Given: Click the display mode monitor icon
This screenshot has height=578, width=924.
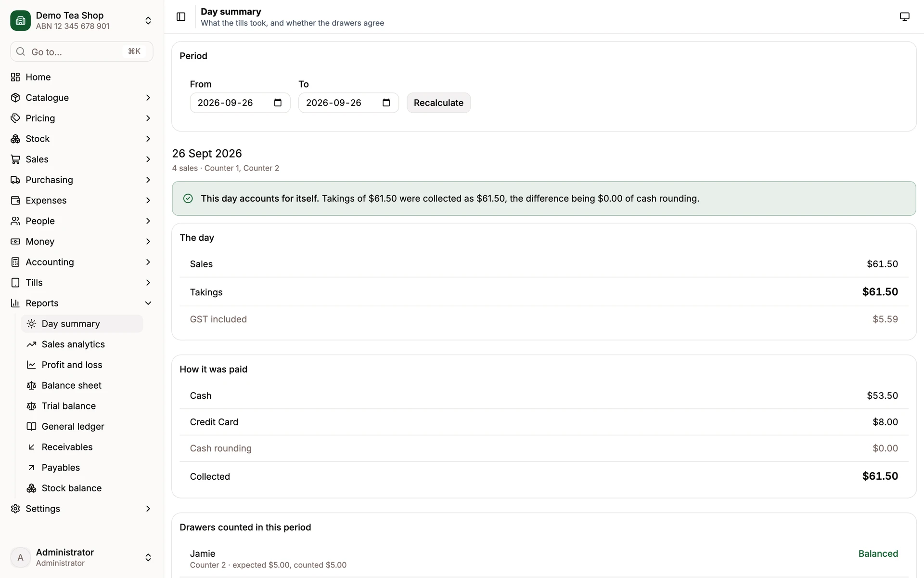Looking at the screenshot, I should (x=904, y=17).
